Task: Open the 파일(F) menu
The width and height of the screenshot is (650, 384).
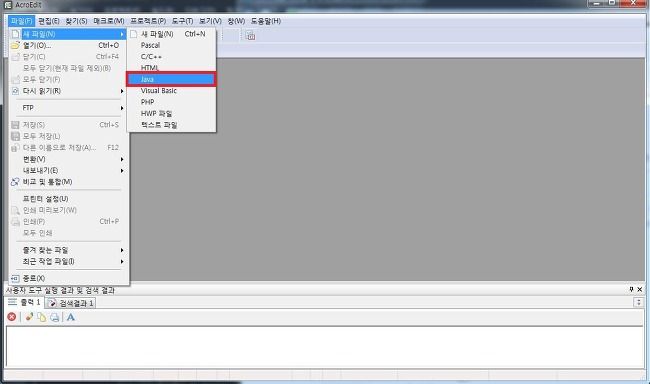Action: (21, 21)
